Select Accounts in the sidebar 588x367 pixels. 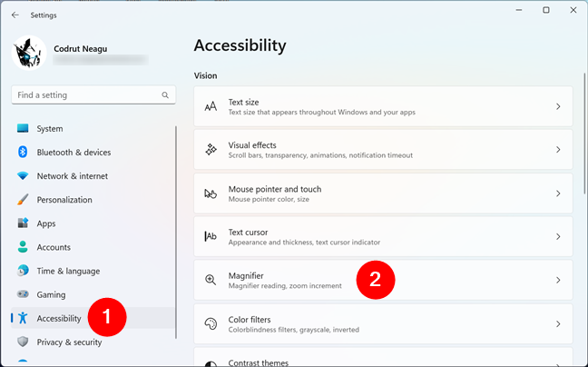point(54,247)
